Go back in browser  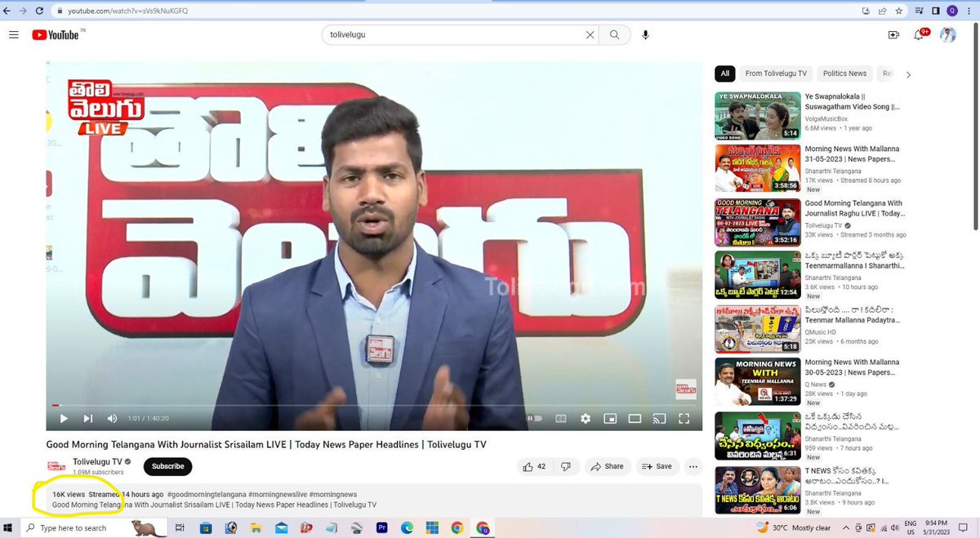pyautogui.click(x=7, y=11)
